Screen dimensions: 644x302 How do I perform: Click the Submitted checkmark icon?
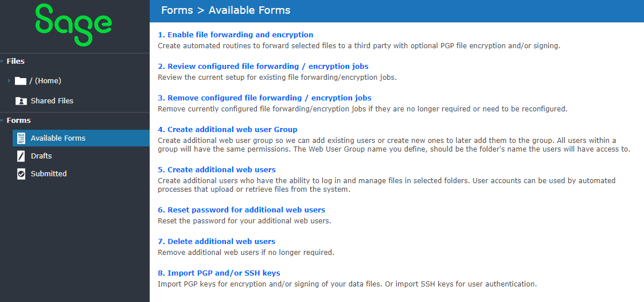point(21,174)
